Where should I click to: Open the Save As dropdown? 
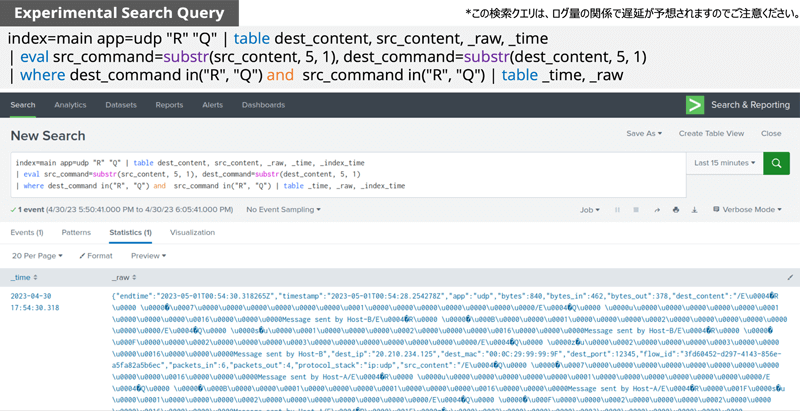click(x=644, y=133)
